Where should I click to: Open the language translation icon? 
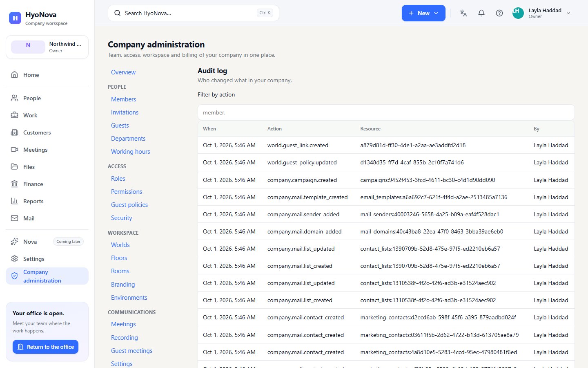[x=463, y=13]
